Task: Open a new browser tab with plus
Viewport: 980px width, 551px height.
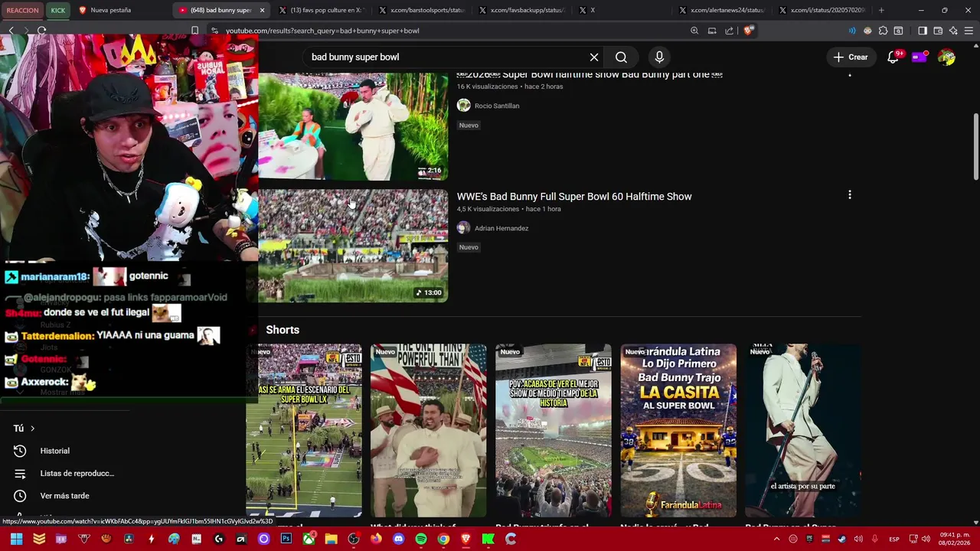Action: (881, 10)
